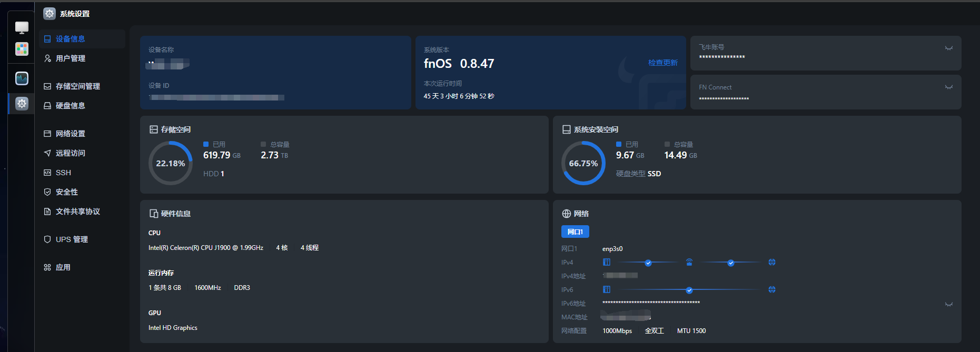Click the 4 线程 value

(x=310, y=248)
